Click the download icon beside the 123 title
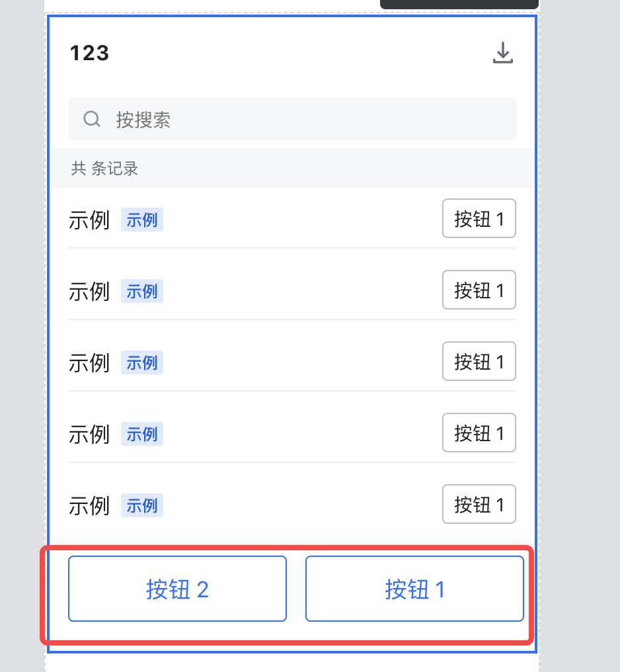The image size is (620, 672). (x=503, y=53)
